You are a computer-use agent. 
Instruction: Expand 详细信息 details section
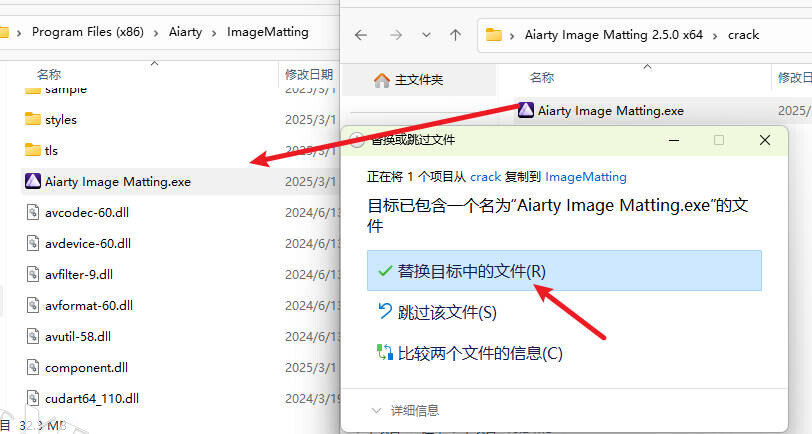[405, 411]
